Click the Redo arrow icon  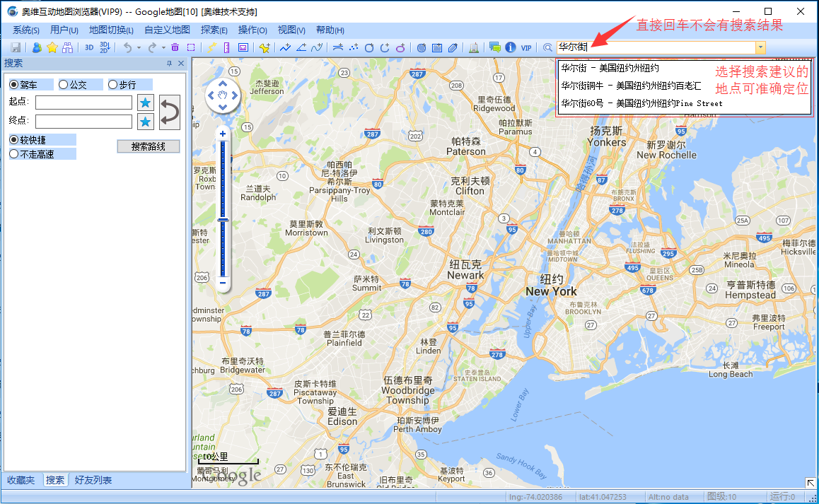coord(152,47)
